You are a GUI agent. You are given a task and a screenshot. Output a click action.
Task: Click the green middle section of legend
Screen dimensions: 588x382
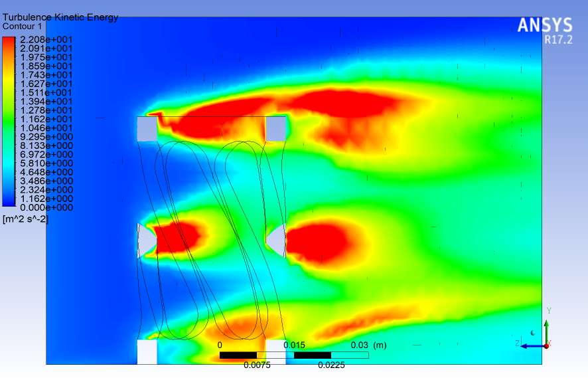click(x=9, y=123)
